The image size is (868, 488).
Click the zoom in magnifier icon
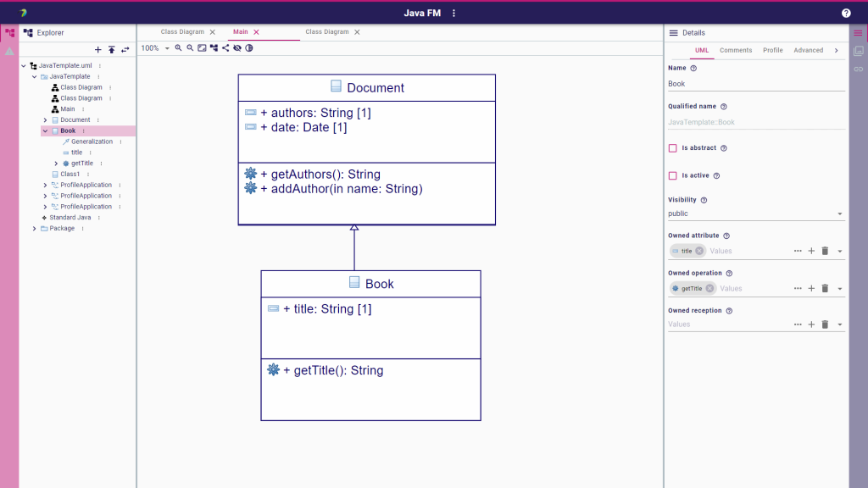pyautogui.click(x=178, y=48)
